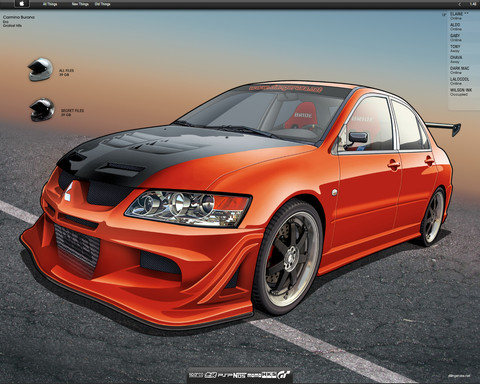Open the New Things menu
Image resolution: width=480 pixels, height=384 pixels.
tap(80, 4)
